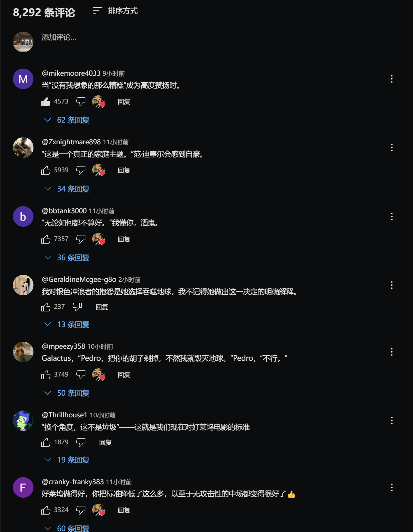
Task: Open options menu for @cranky-franky383 comment
Action: (392, 487)
